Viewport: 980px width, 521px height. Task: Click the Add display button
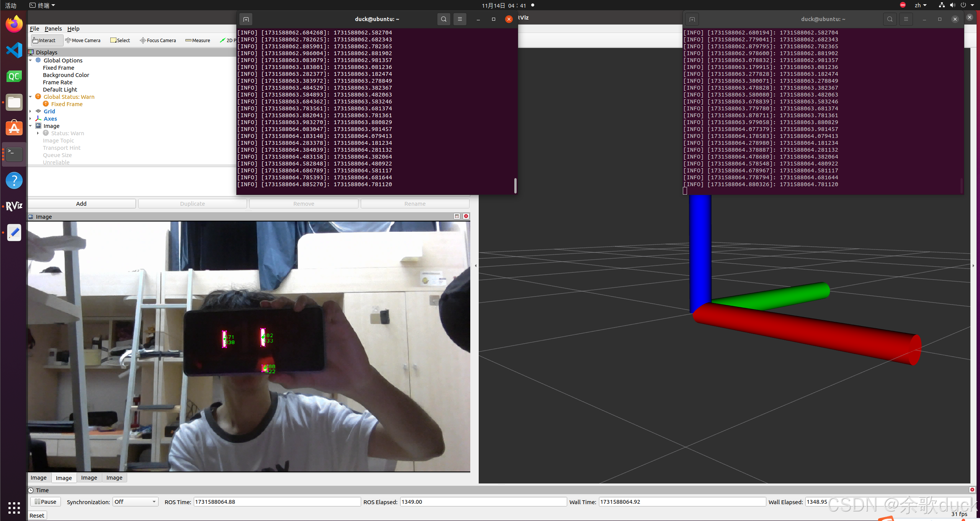click(82, 204)
